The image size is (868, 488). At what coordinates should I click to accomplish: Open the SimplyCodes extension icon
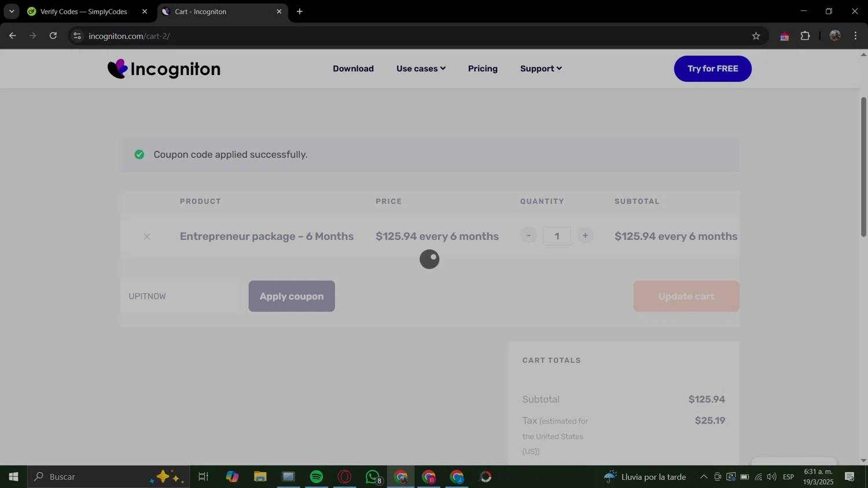tap(785, 36)
